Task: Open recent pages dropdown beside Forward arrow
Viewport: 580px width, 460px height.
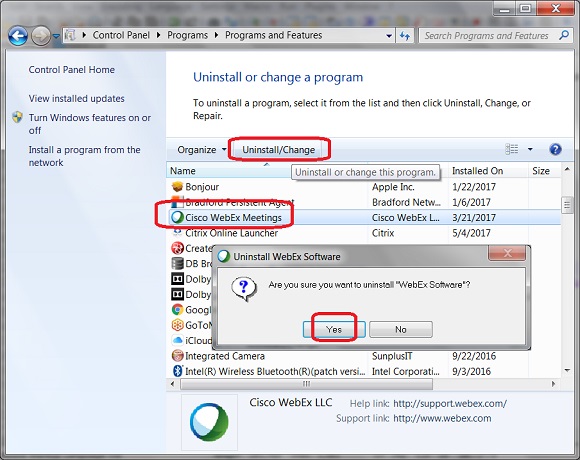Action: pos(56,36)
